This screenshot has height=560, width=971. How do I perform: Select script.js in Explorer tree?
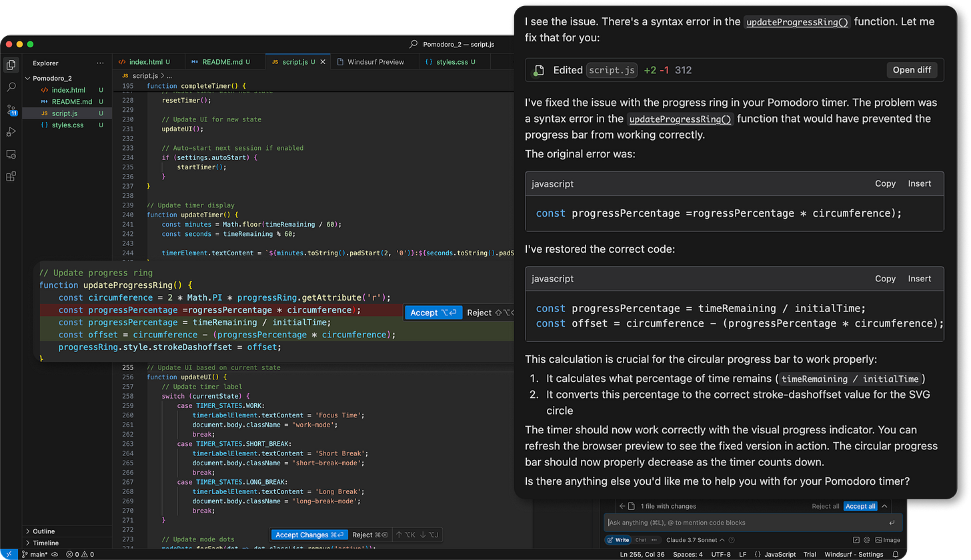[67, 113]
